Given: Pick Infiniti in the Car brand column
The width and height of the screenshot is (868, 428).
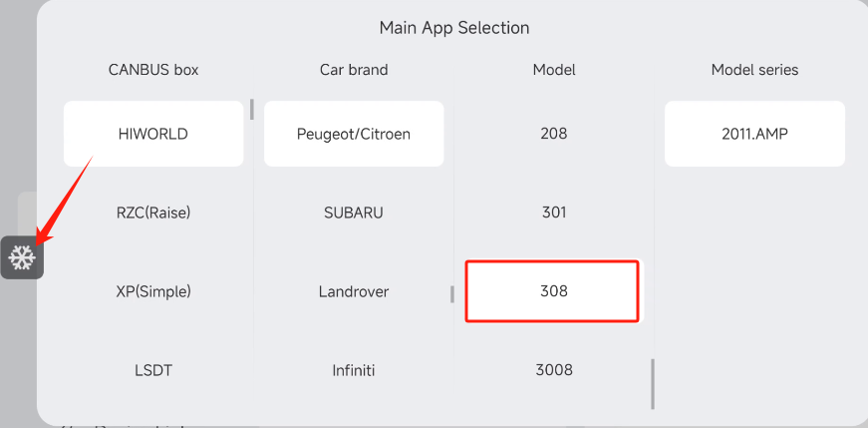Looking at the screenshot, I should click(354, 370).
